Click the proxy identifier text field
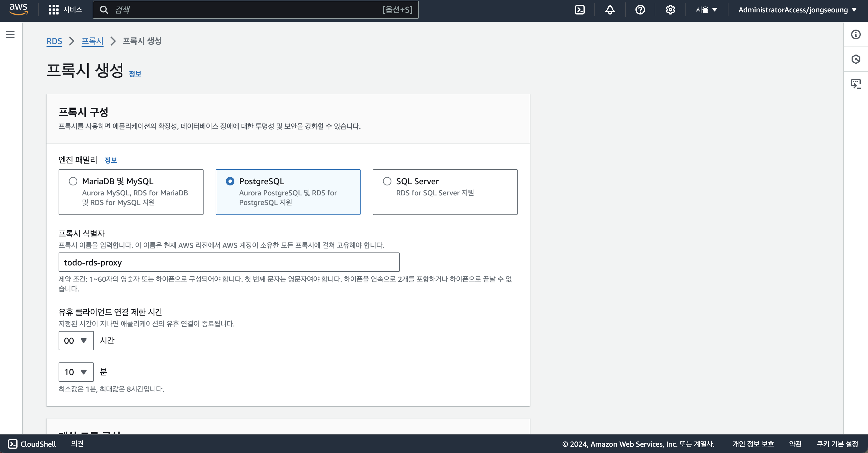 click(229, 262)
